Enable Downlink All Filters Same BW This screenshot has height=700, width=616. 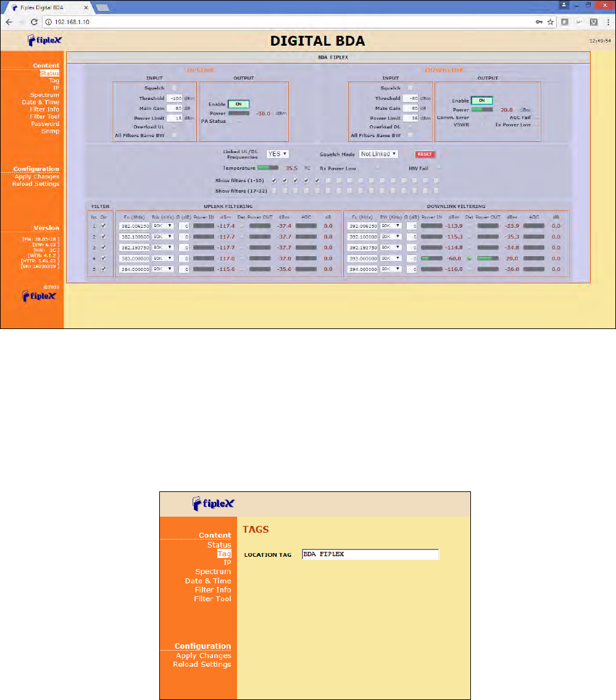click(410, 135)
